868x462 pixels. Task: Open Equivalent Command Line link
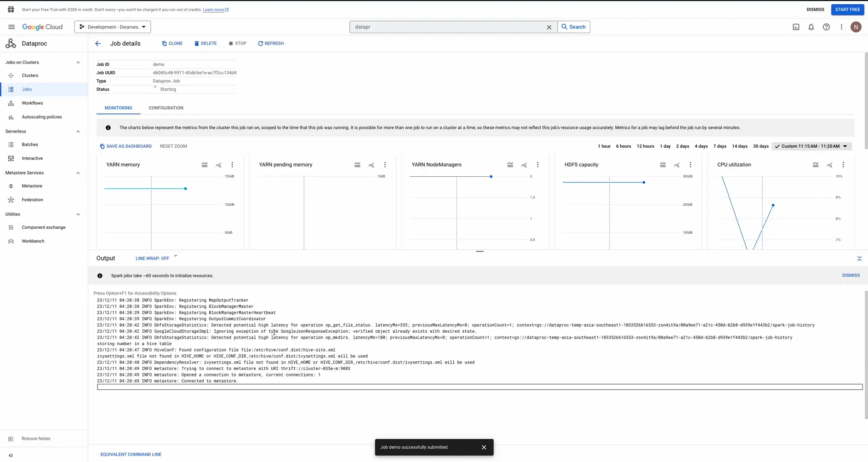pyautogui.click(x=131, y=455)
